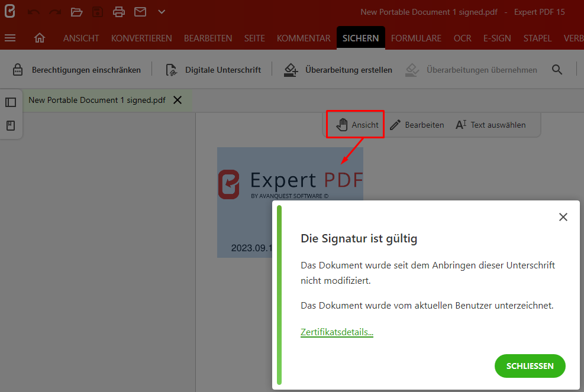Image resolution: width=584 pixels, height=392 pixels.
Task: Expand the quick access toolbar chevron
Action: tap(162, 12)
